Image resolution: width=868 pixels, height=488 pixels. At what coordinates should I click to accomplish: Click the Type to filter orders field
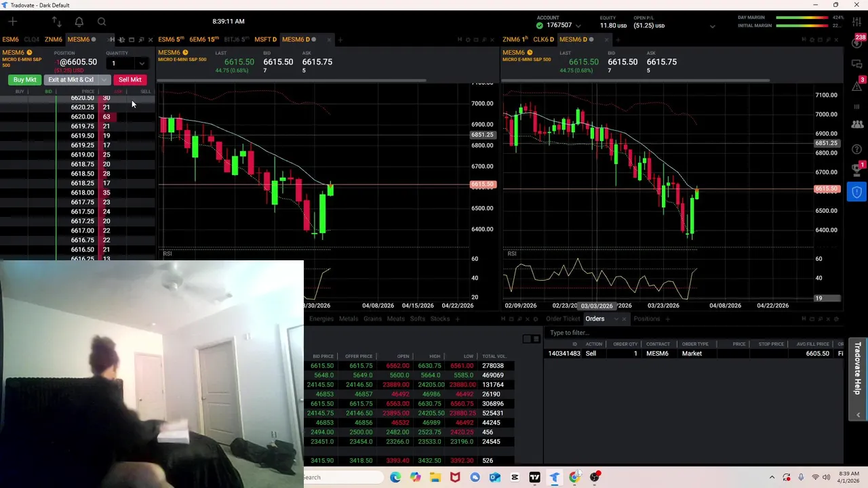pos(694,333)
